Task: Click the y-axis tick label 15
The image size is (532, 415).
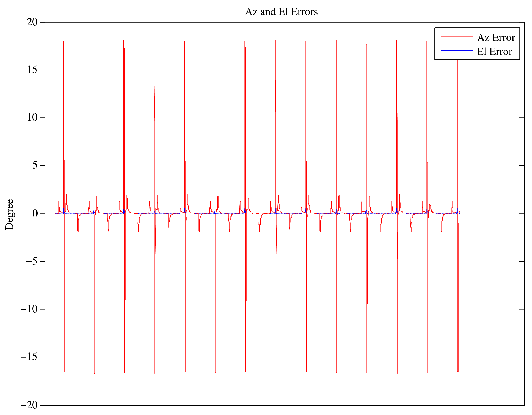Action: coord(32,70)
